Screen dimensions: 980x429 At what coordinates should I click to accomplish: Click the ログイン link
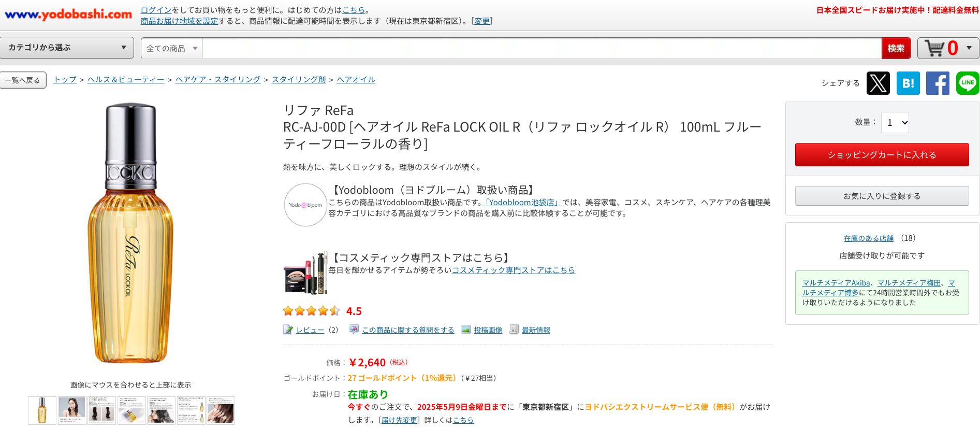(156, 10)
